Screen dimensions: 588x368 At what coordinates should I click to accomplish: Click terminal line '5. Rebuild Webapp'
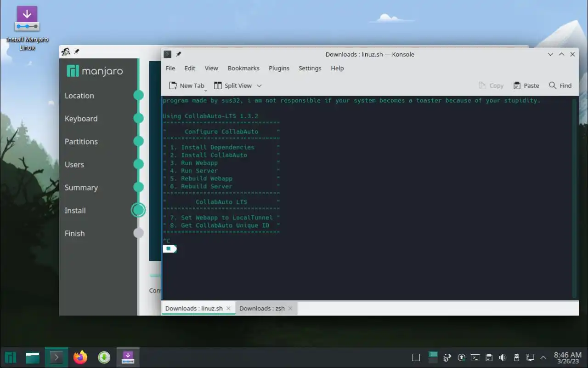click(201, 178)
